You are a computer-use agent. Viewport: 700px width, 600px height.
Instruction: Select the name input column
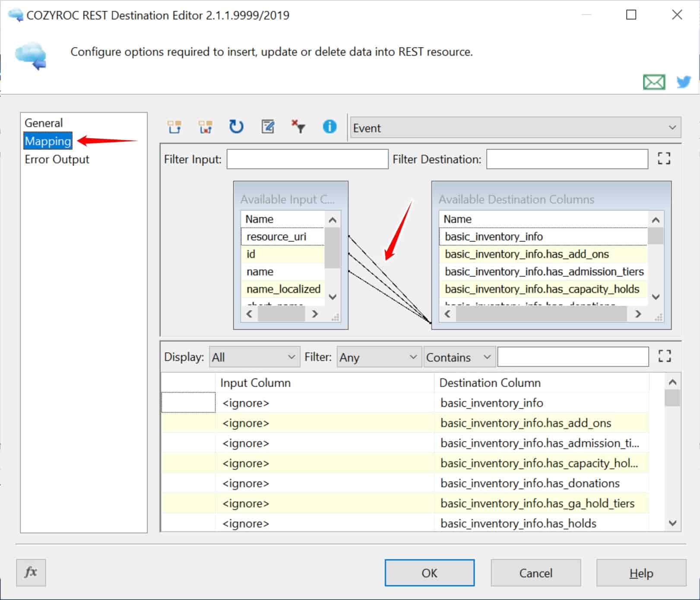pyautogui.click(x=282, y=272)
